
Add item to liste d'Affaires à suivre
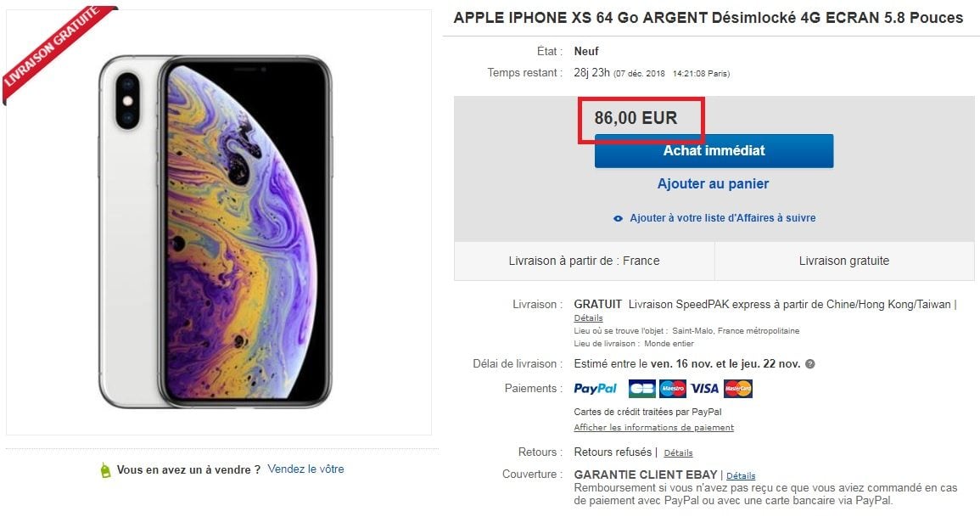pos(723,218)
